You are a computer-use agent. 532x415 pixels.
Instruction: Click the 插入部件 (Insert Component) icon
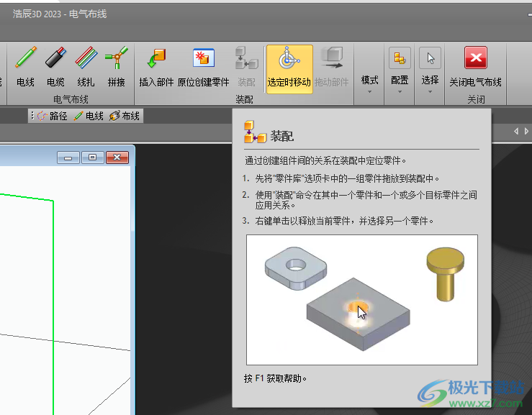point(156,58)
